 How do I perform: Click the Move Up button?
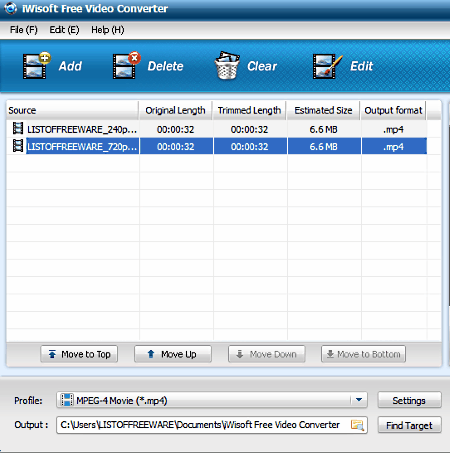173,354
